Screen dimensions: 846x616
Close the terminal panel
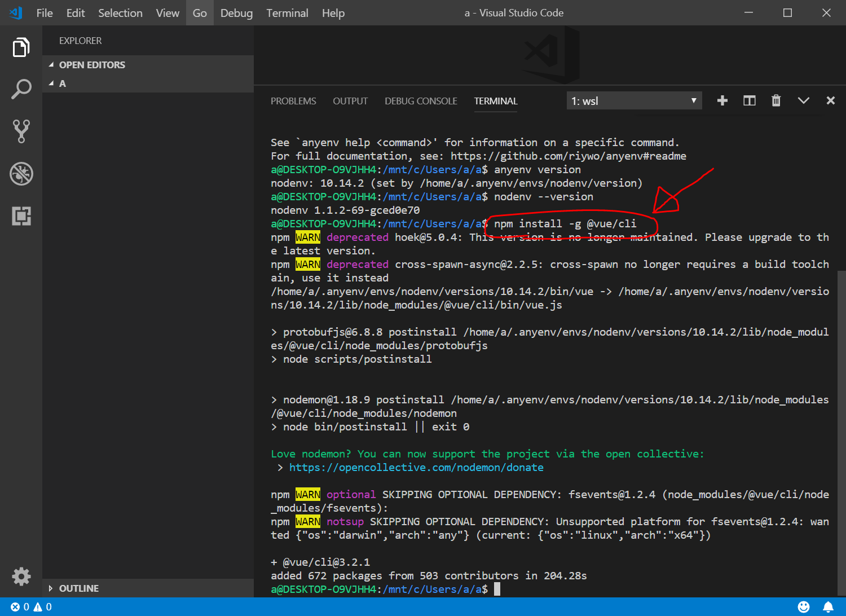click(x=830, y=100)
